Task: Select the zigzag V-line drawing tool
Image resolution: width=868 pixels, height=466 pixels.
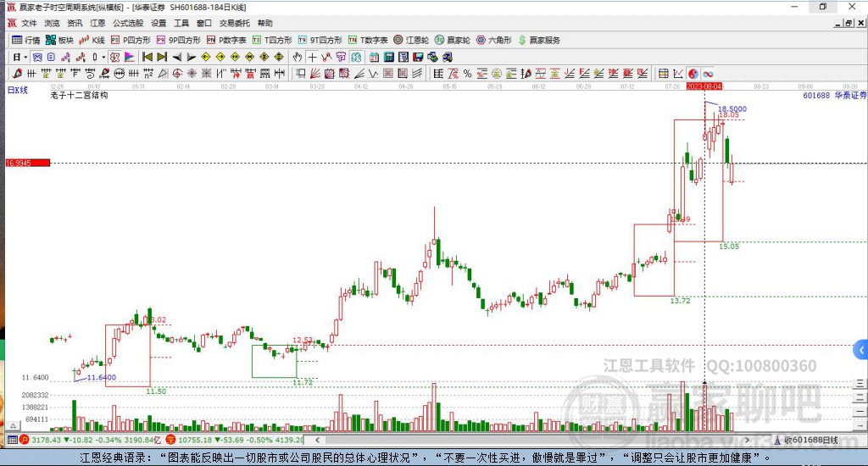Action: [374, 73]
